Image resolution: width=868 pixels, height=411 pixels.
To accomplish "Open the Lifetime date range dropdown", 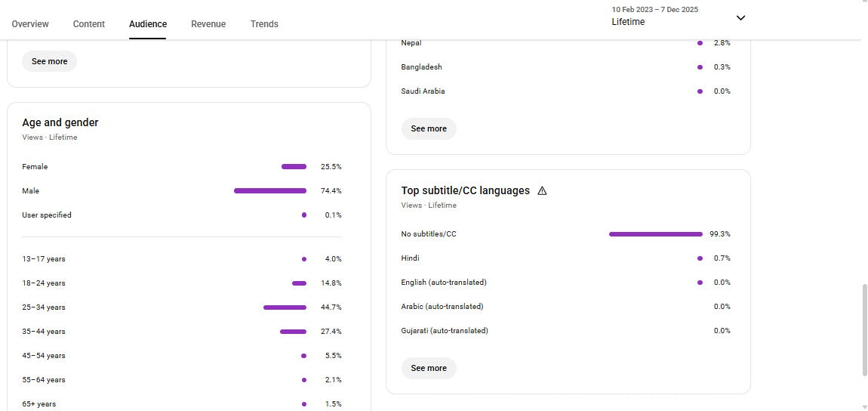I will (x=740, y=18).
